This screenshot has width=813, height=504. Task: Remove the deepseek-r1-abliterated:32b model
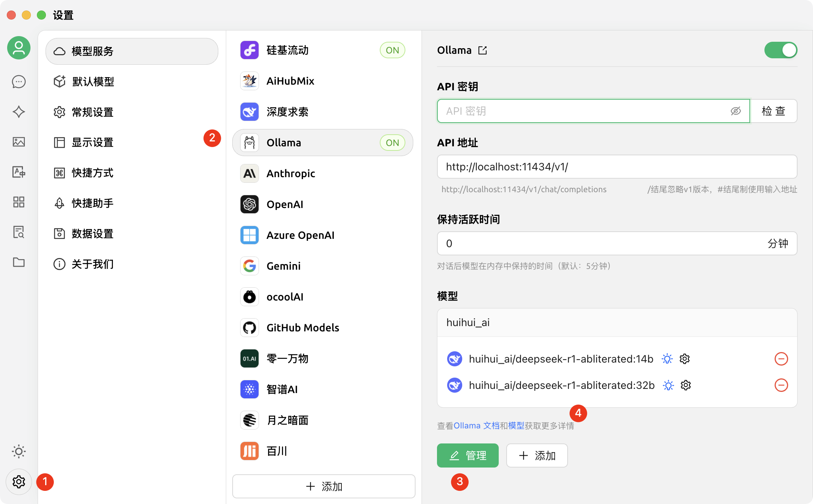[x=781, y=385]
